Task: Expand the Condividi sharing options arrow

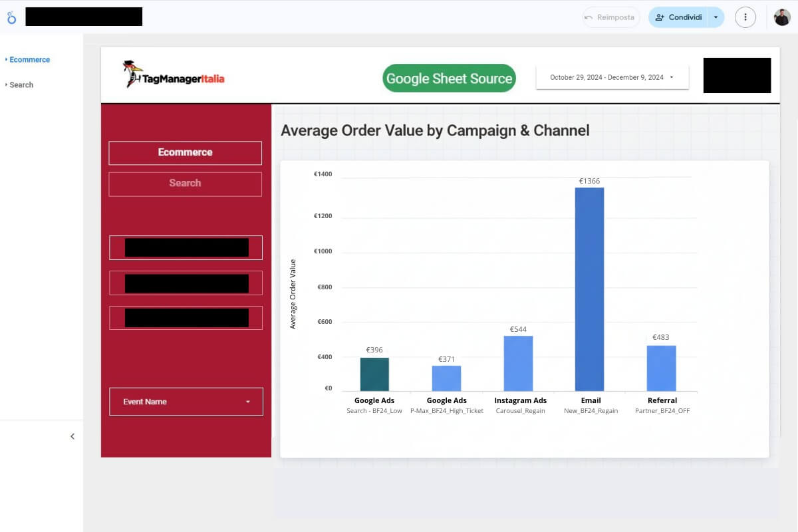Action: coord(715,17)
